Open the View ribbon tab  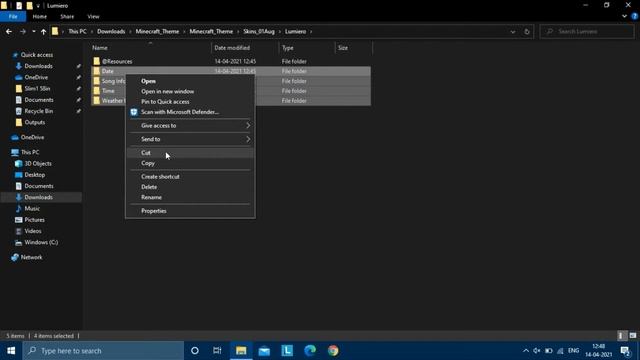[93, 16]
